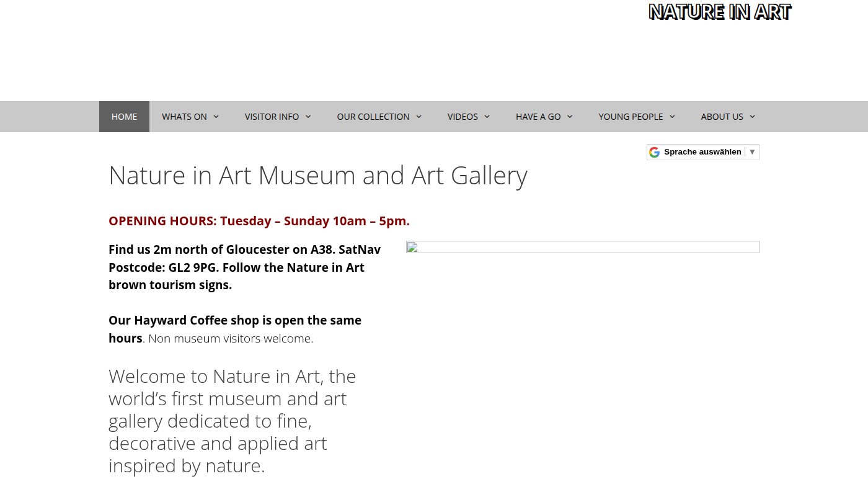
Task: Click the OPENING HOURS red text line
Action: coord(259,221)
